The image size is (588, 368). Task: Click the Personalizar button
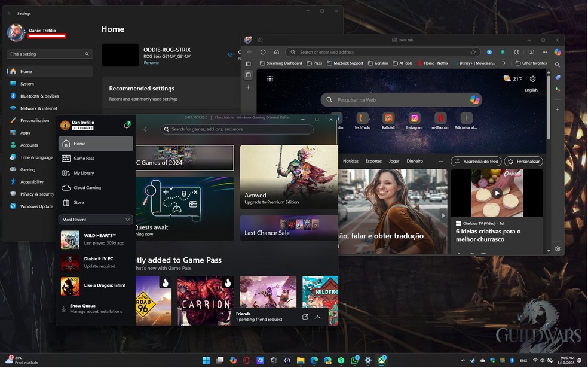tap(523, 162)
